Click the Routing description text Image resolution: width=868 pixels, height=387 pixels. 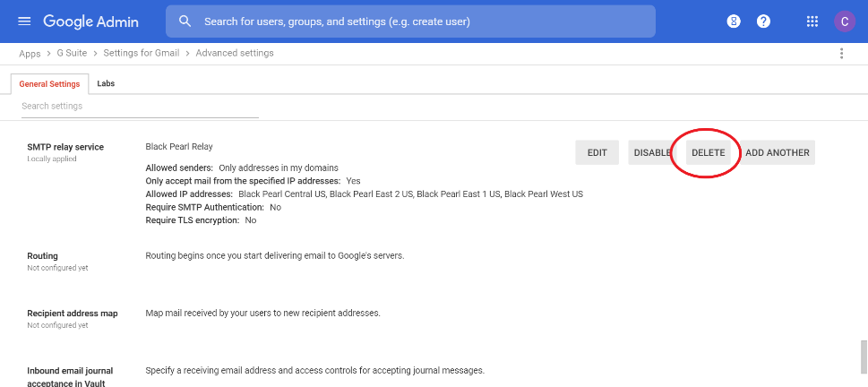(275, 256)
